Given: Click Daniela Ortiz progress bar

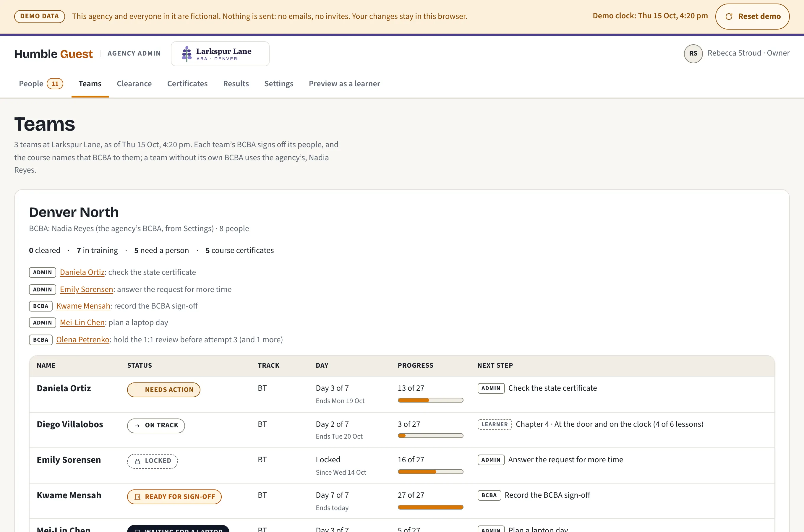Looking at the screenshot, I should coord(430,400).
